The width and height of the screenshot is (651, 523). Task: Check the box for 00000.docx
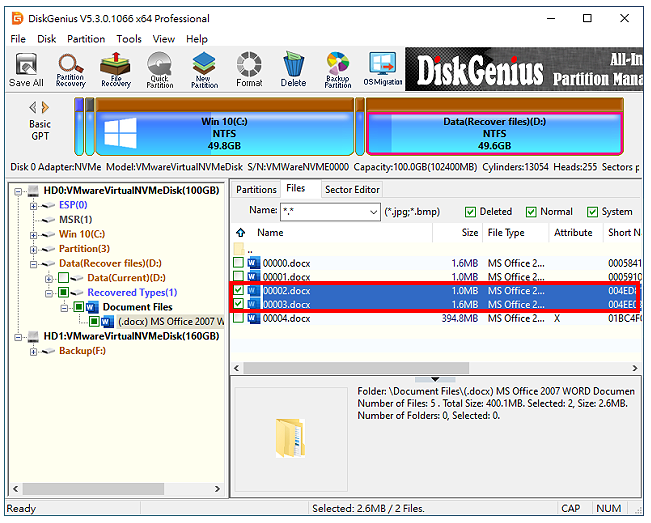238,263
